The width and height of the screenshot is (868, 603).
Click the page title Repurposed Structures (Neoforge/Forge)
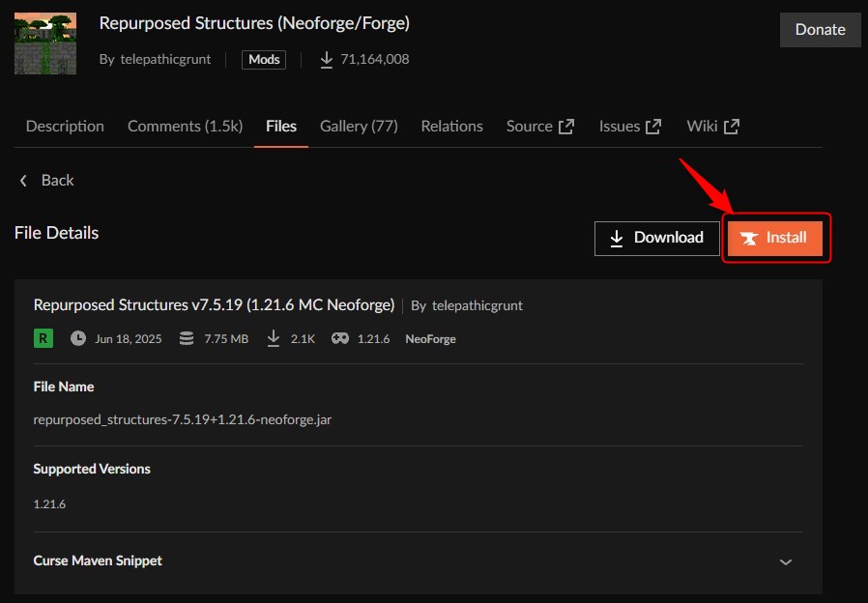tap(254, 24)
